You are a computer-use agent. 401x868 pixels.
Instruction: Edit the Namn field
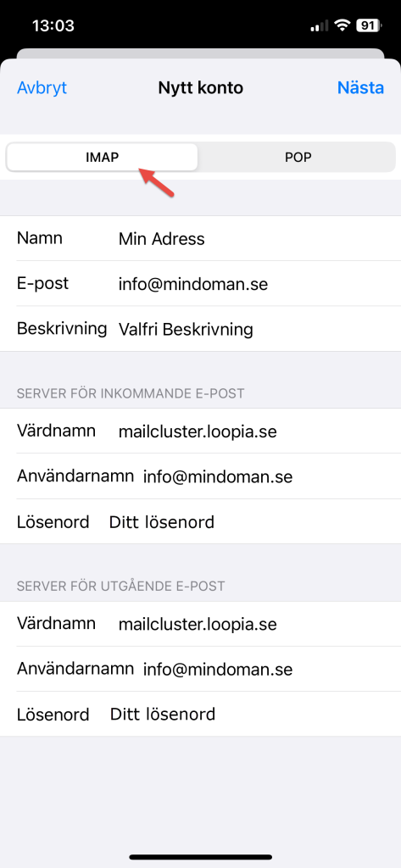coord(200,238)
